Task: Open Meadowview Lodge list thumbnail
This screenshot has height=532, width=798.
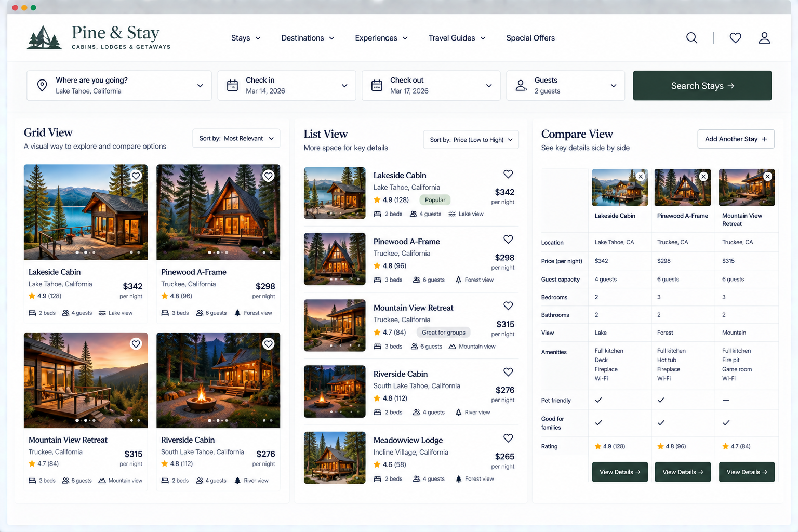Action: pyautogui.click(x=335, y=458)
